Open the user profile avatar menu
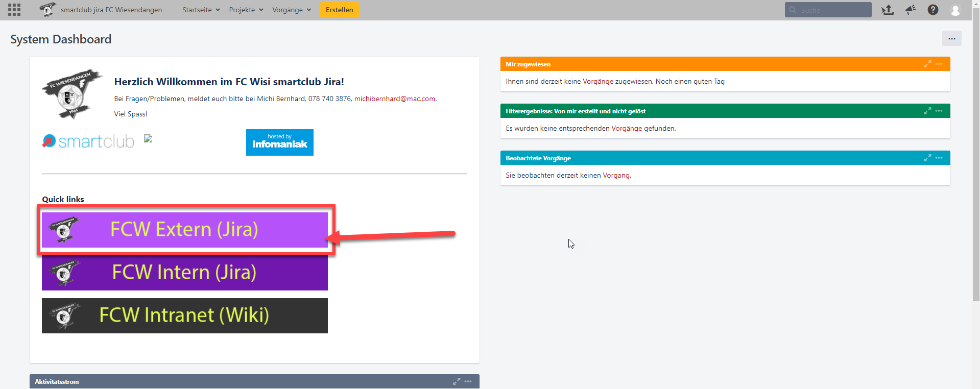The height and width of the screenshot is (389, 980). (955, 10)
